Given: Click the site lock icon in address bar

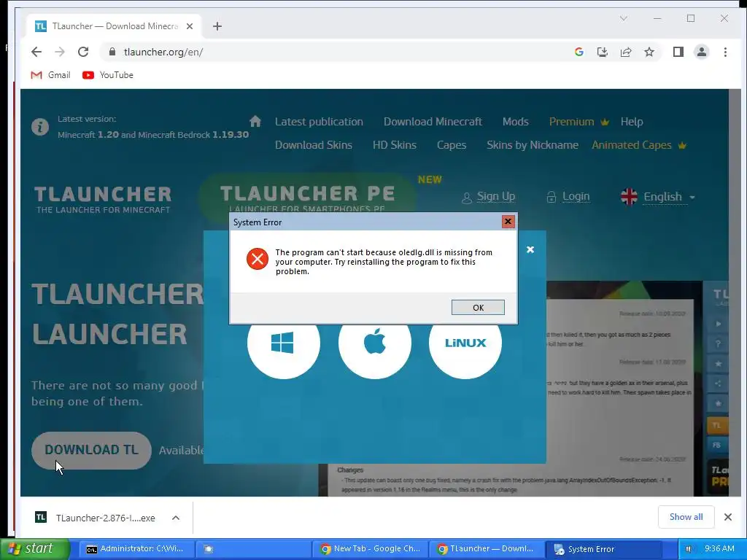Looking at the screenshot, I should pos(112,52).
